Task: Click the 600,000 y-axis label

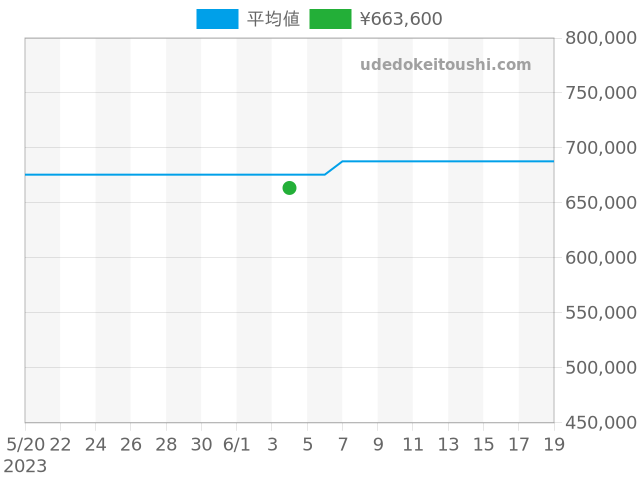Action: click(x=601, y=258)
